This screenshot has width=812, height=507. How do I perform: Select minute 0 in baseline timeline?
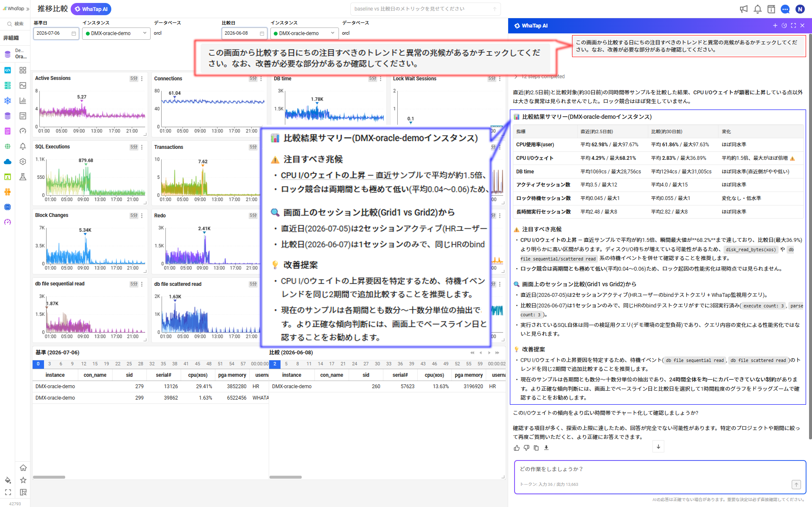click(38, 364)
